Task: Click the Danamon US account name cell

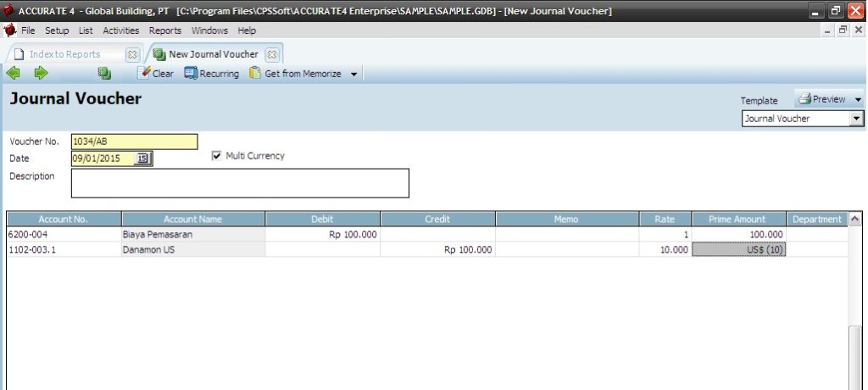Action: tap(193, 249)
